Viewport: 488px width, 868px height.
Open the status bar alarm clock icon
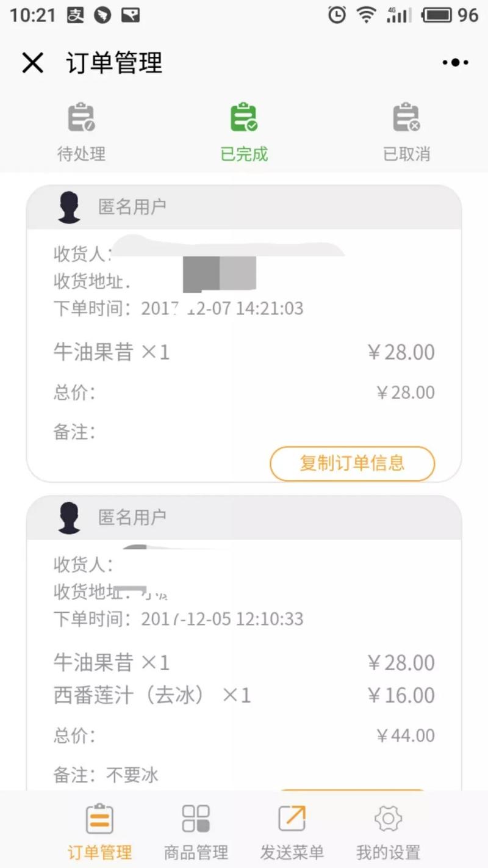click(337, 15)
